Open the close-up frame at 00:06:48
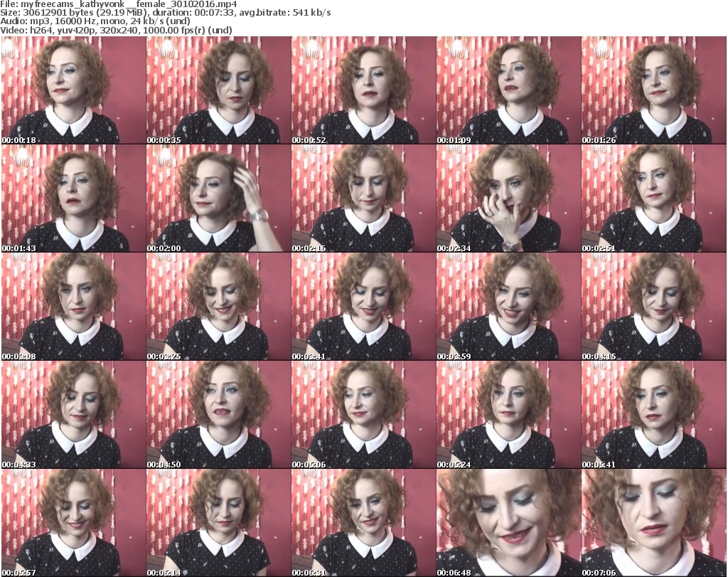Screen dimensions: 728x577 (508, 523)
